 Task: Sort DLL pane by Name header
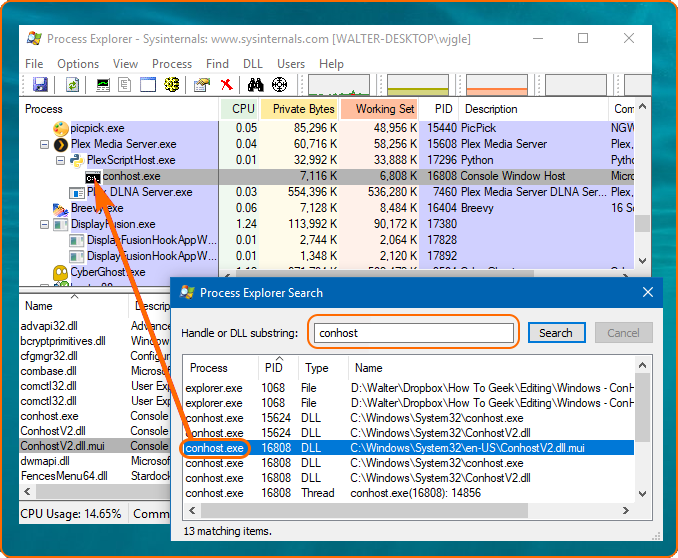[74, 306]
